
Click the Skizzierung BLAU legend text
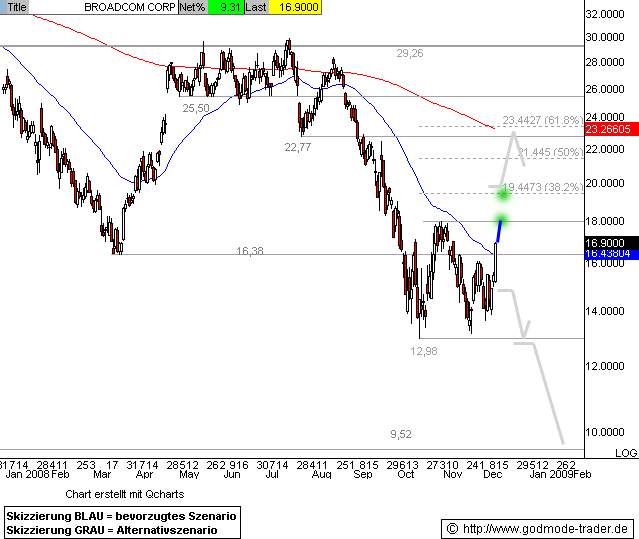tap(121, 514)
